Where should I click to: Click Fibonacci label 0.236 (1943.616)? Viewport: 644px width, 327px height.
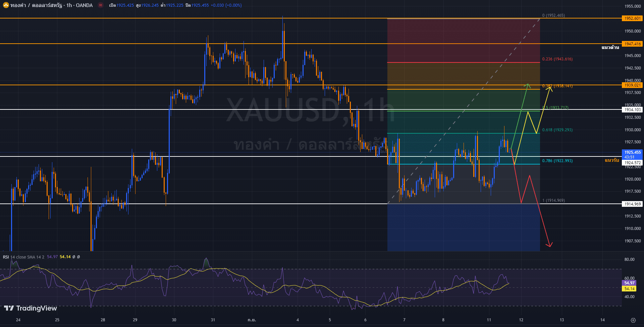557,59
